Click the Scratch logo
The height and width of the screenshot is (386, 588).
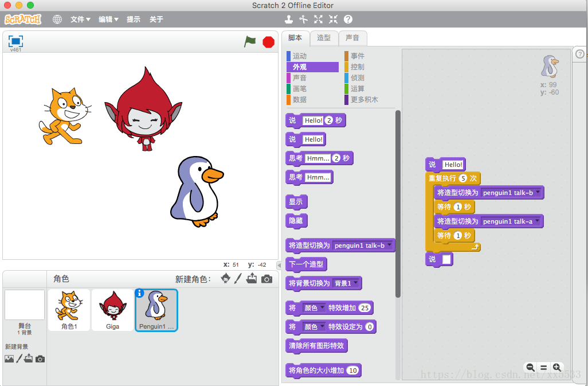[x=23, y=19]
